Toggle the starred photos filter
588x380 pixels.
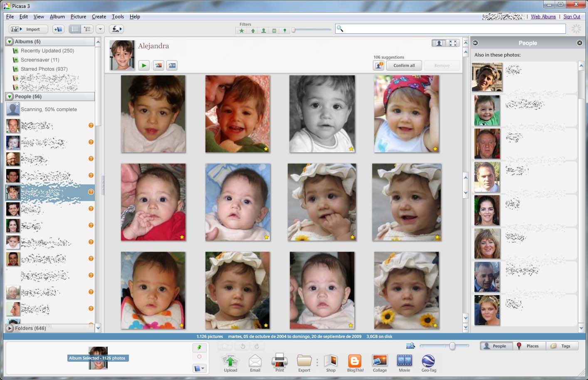pyautogui.click(x=241, y=30)
